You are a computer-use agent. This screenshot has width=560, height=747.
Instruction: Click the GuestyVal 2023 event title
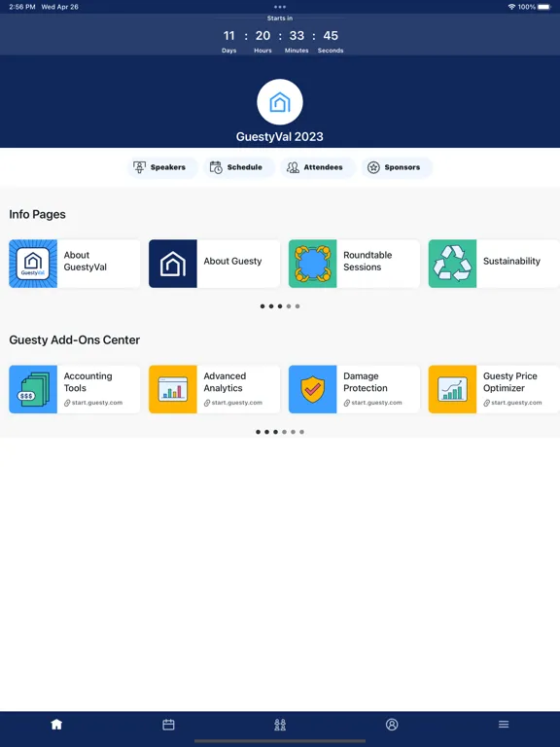[280, 137]
